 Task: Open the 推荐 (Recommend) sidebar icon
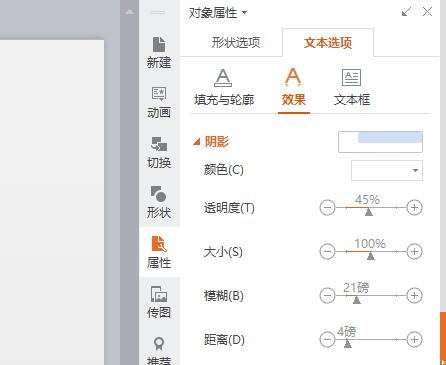pos(159,350)
